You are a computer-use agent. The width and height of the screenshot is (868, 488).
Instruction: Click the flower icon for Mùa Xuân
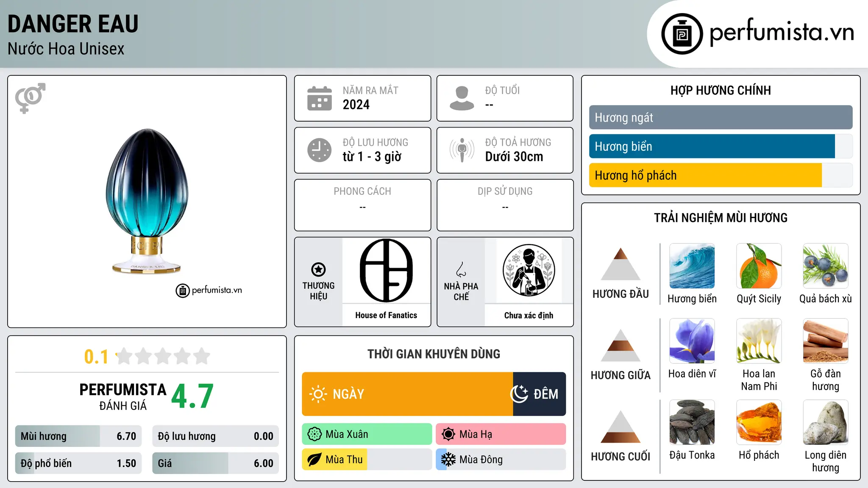314,434
